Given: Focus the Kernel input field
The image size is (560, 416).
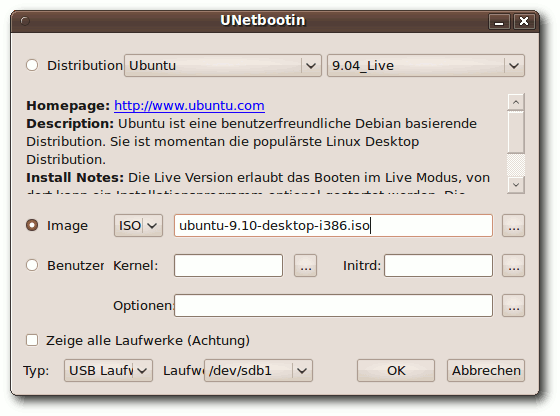Looking at the screenshot, I should [x=229, y=265].
